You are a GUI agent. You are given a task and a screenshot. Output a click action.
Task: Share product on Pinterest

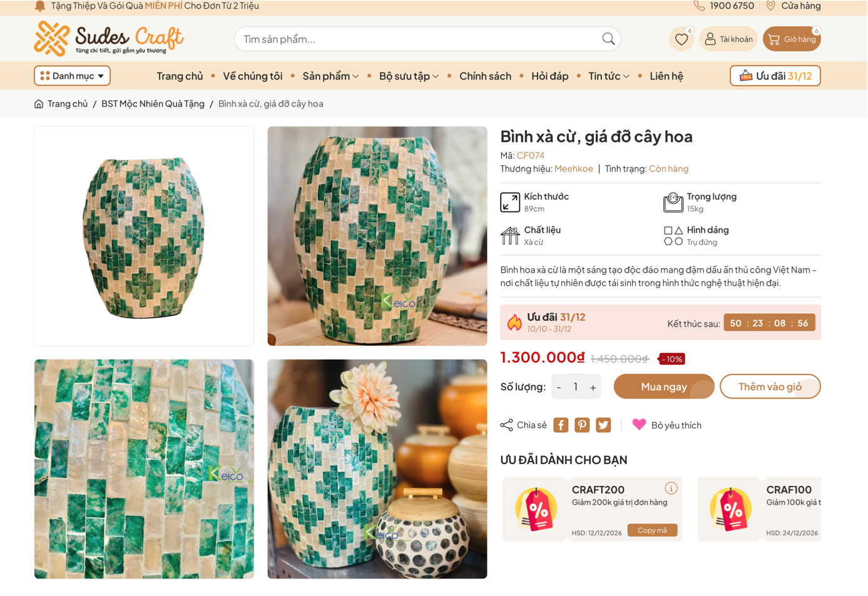582,425
